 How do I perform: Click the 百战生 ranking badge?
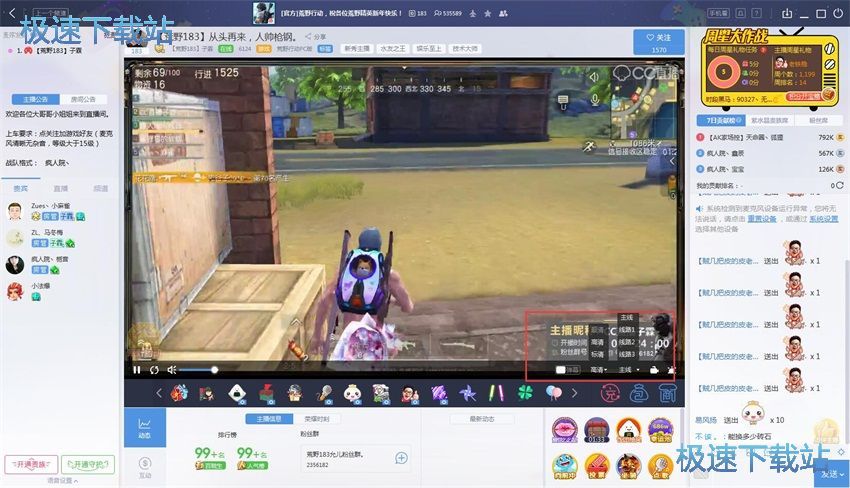(210, 466)
